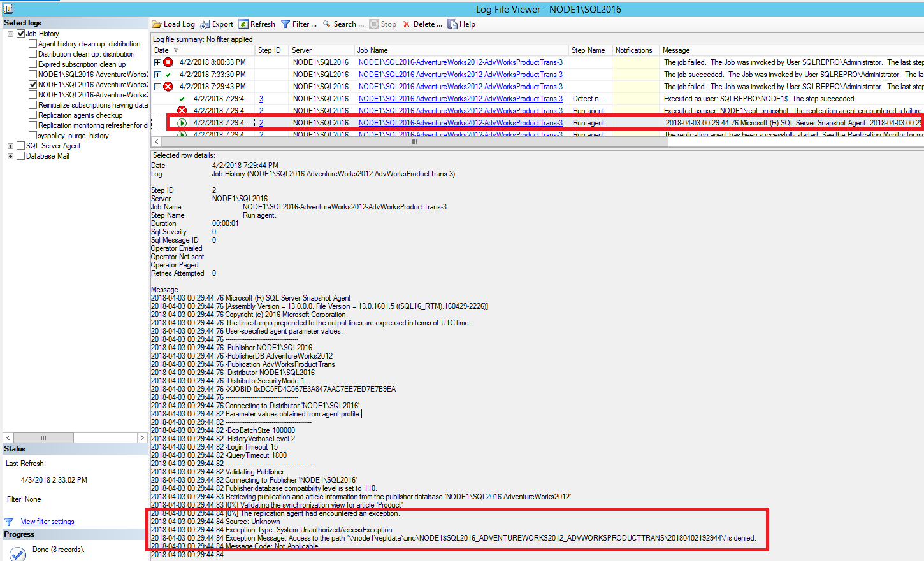This screenshot has height=561, width=924.
Task: Open a log file with Load Log
Action: click(173, 24)
